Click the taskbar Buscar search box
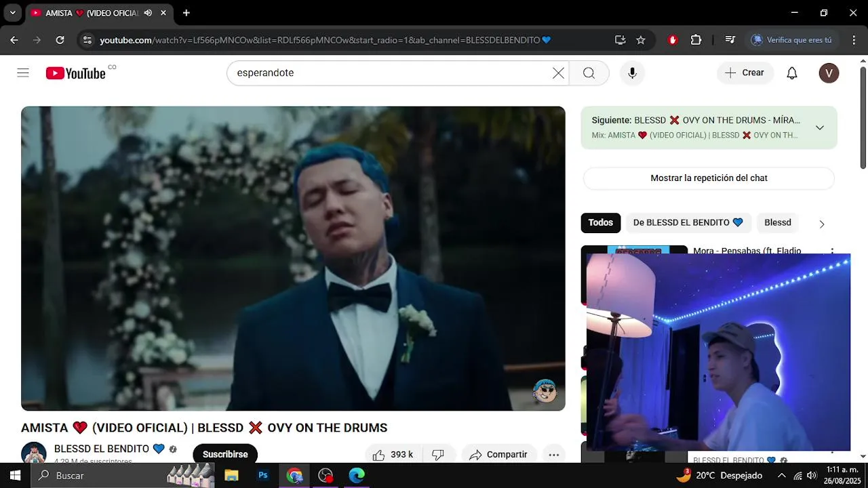Image resolution: width=868 pixels, height=488 pixels. pyautogui.click(x=122, y=475)
